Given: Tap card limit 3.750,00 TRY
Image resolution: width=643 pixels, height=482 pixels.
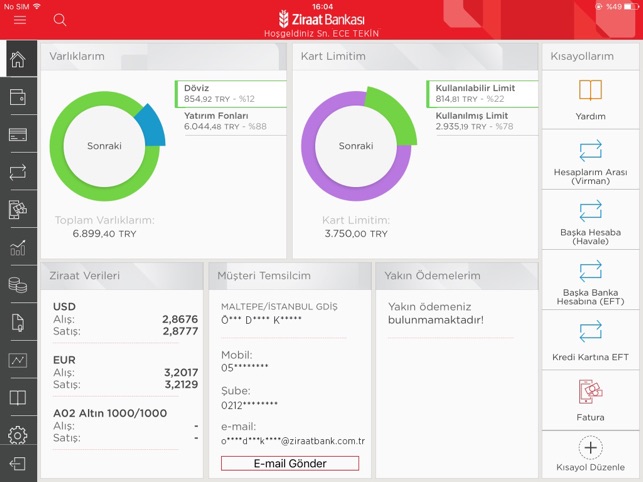Looking at the screenshot, I should point(356,233).
